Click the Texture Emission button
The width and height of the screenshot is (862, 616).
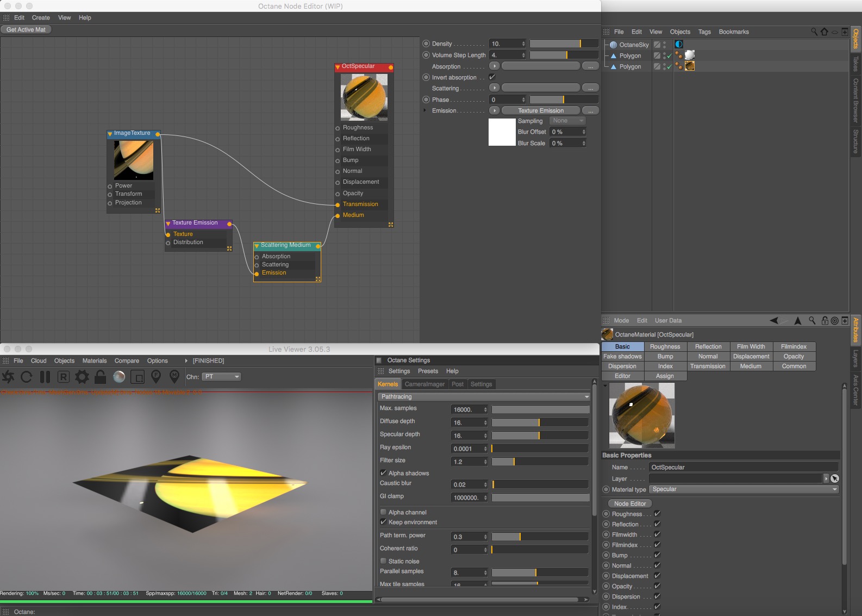541,110
